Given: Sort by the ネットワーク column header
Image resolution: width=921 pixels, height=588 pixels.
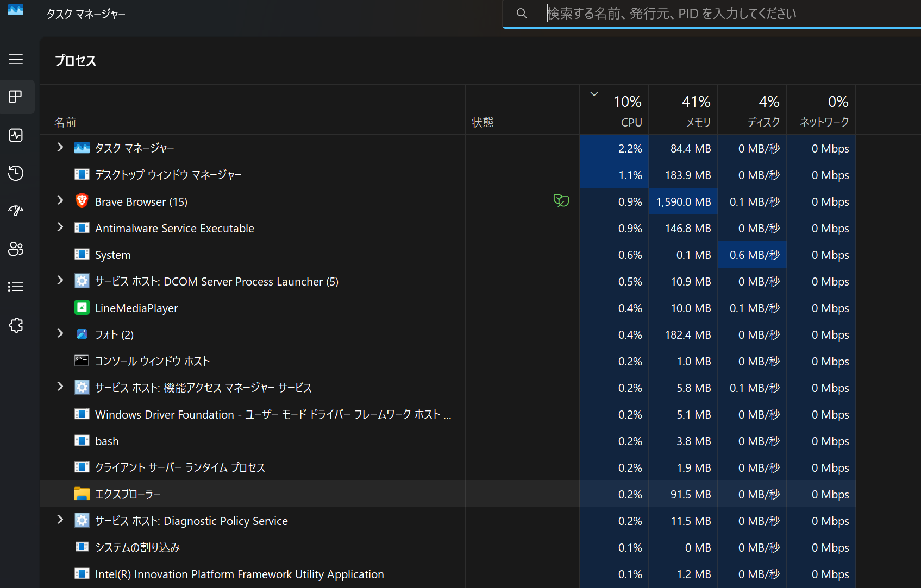Looking at the screenshot, I should click(821, 110).
